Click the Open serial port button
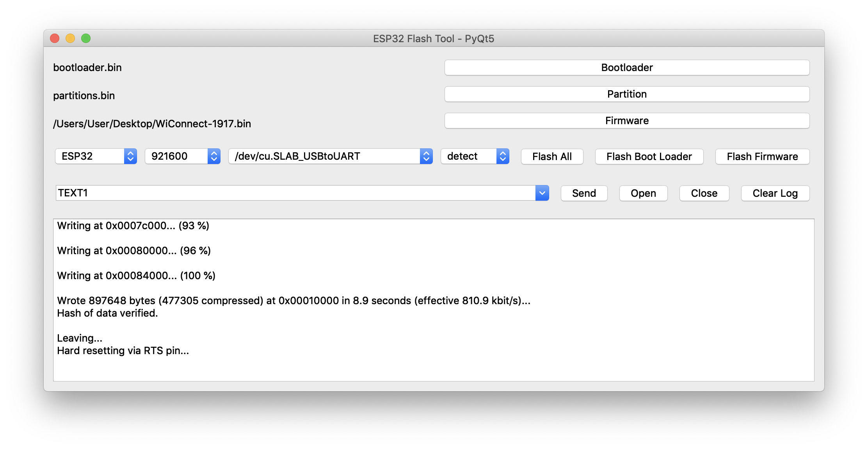The image size is (868, 449). (643, 193)
